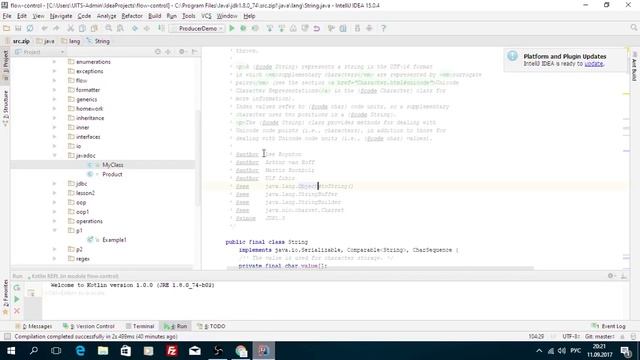Click the Find magnifier toolbar icon
This screenshot has height=360, width=640.
pos(109,28)
